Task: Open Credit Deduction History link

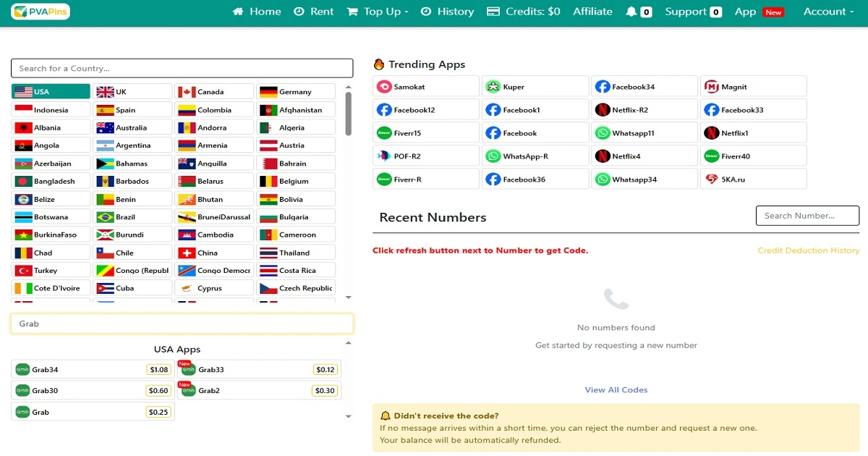Action: [x=809, y=250]
